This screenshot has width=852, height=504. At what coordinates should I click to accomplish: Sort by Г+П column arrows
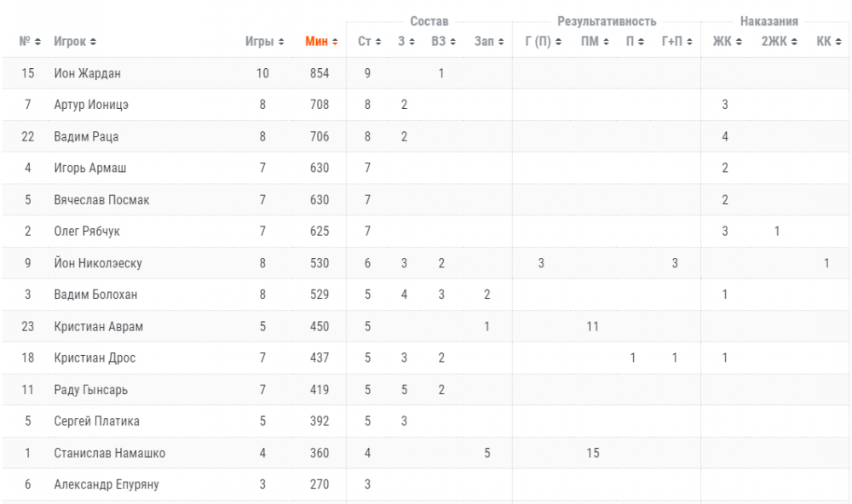click(x=689, y=42)
